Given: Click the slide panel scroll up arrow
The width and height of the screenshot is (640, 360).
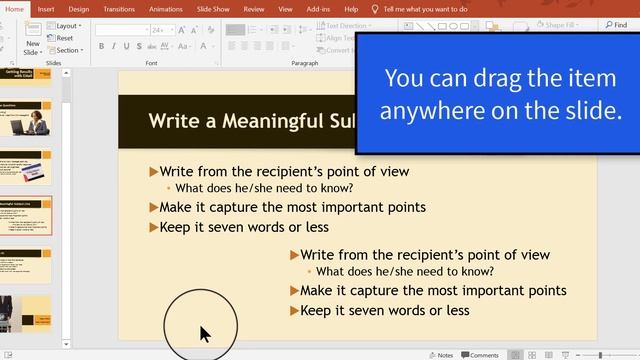Looking at the screenshot, I should pos(66,73).
